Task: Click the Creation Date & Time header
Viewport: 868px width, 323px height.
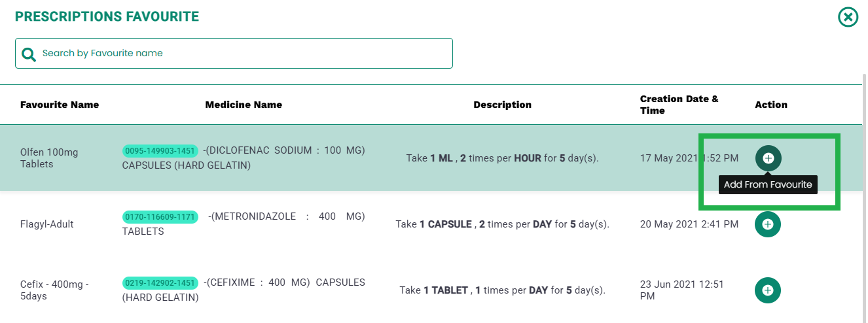Action: point(679,105)
